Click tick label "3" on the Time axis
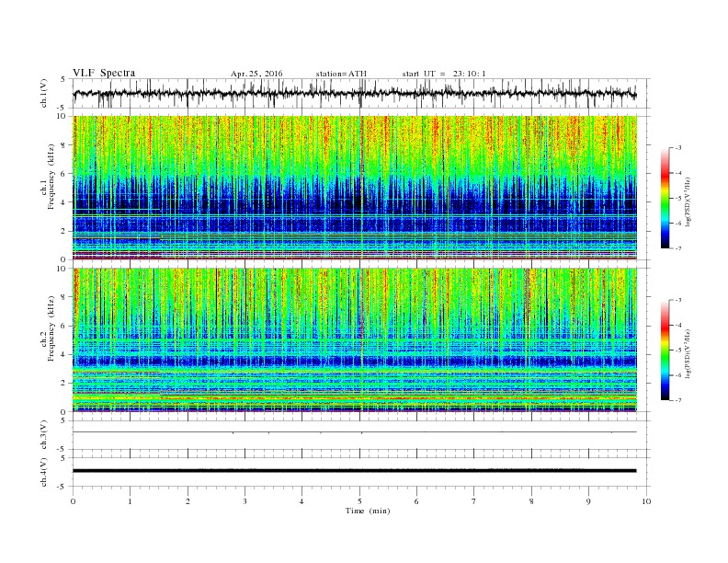This screenshot has width=728, height=563. click(x=245, y=501)
